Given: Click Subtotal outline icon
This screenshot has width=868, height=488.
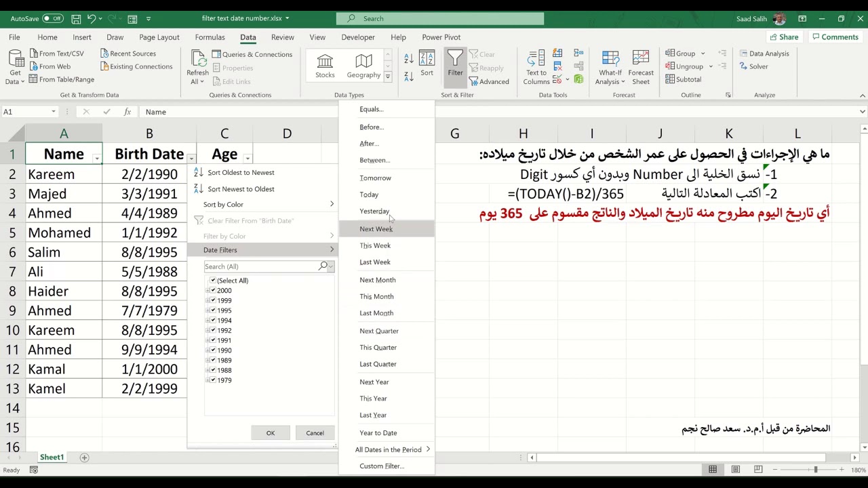Looking at the screenshot, I should (670, 79).
